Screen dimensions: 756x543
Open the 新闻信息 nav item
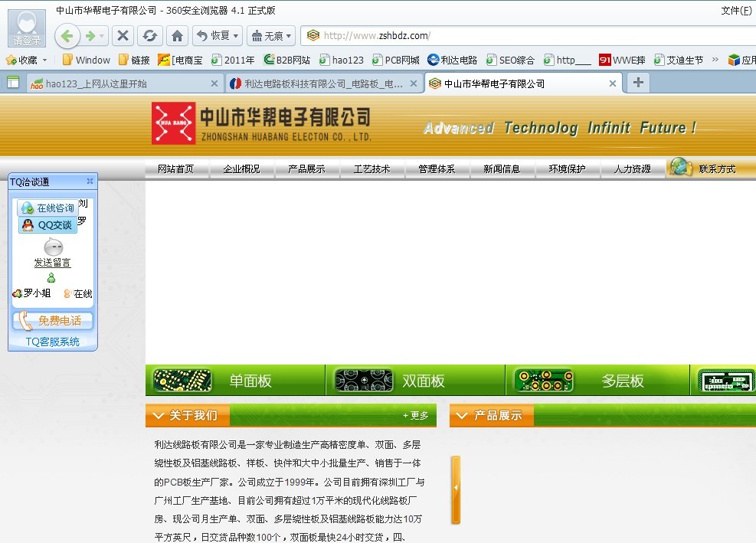coord(502,168)
